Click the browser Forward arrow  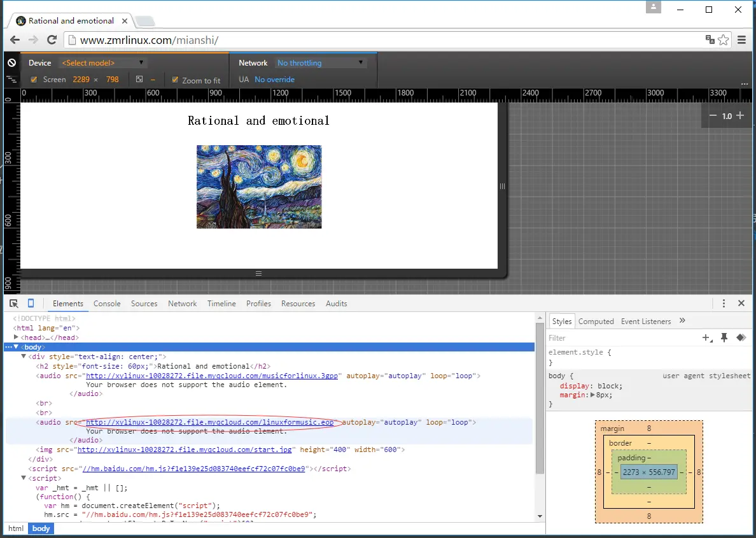point(33,40)
